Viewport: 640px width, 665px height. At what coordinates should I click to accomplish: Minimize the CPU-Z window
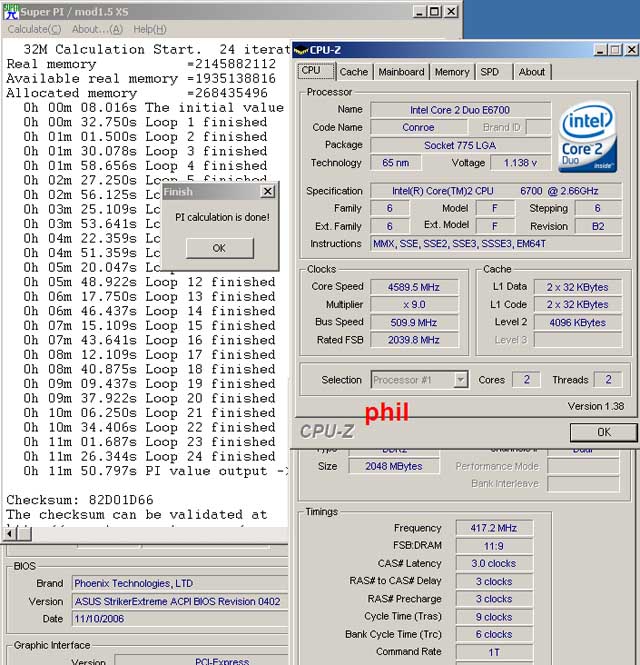pos(600,50)
